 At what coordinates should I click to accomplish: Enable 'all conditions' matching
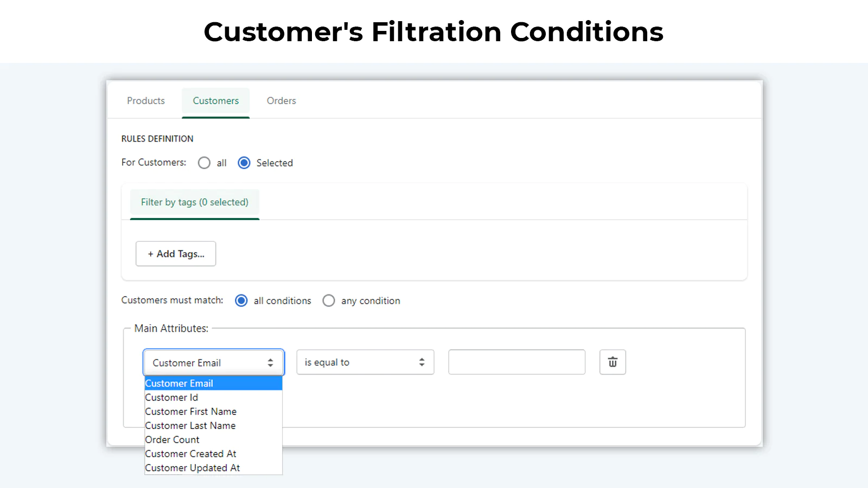(241, 300)
